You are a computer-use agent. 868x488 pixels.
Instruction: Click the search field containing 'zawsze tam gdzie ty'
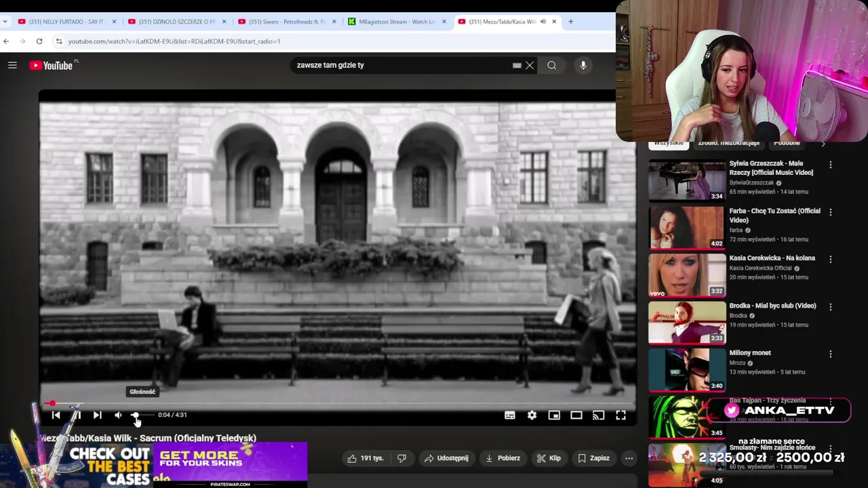(x=400, y=65)
